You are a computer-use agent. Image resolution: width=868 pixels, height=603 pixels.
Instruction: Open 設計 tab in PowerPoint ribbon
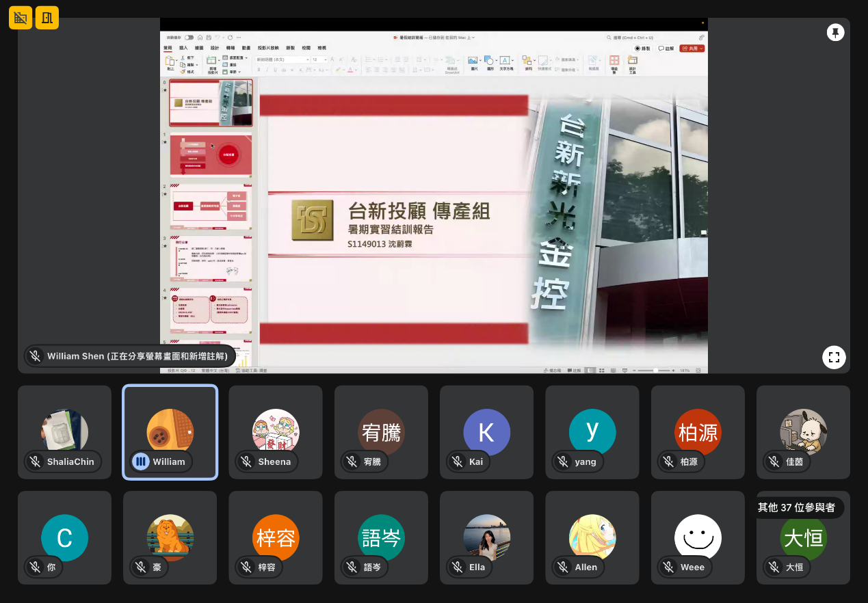coord(215,48)
